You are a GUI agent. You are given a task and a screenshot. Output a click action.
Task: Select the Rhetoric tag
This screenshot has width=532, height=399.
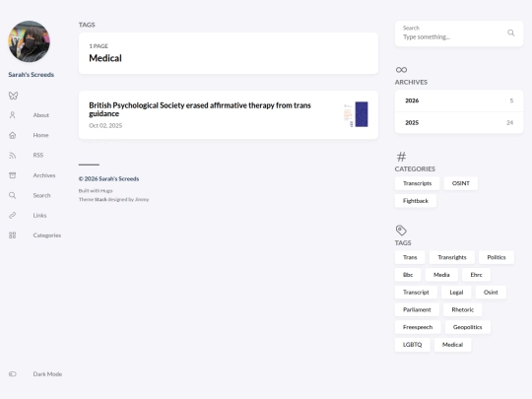pyautogui.click(x=462, y=309)
